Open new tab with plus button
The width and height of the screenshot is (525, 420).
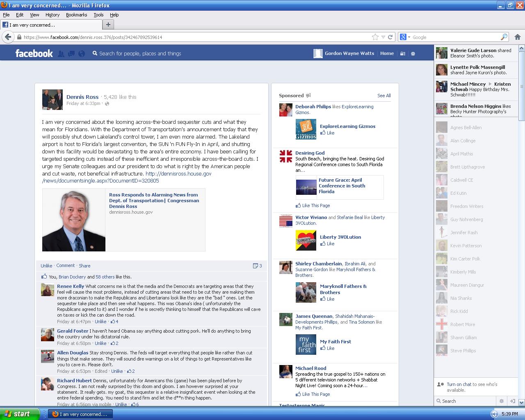[x=108, y=25]
